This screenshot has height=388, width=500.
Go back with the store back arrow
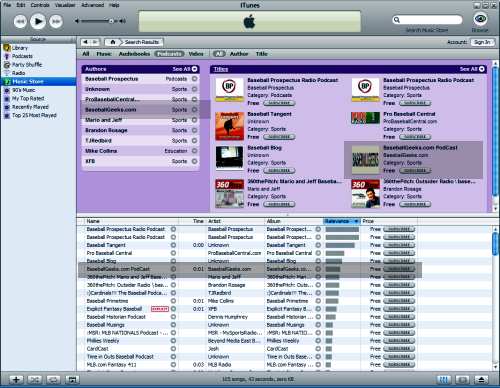coord(85,42)
